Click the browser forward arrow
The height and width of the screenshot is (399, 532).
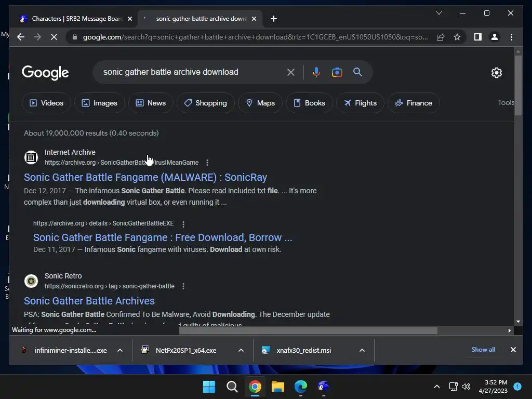coord(37,37)
